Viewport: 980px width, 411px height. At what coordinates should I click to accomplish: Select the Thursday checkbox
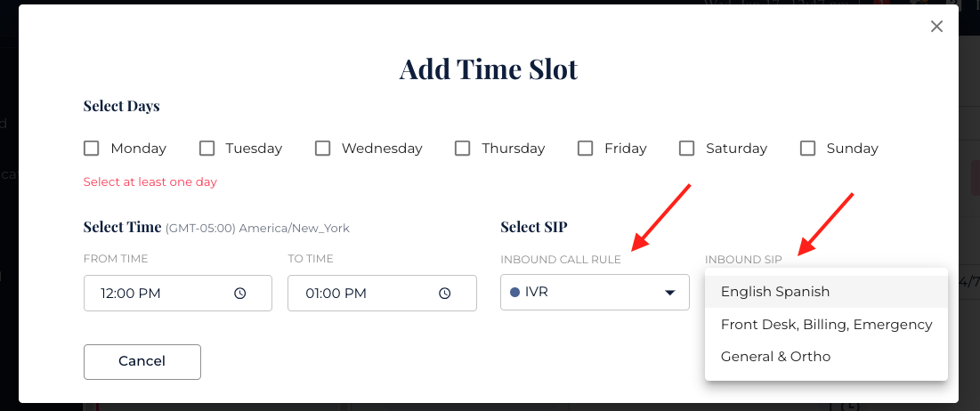click(x=462, y=149)
